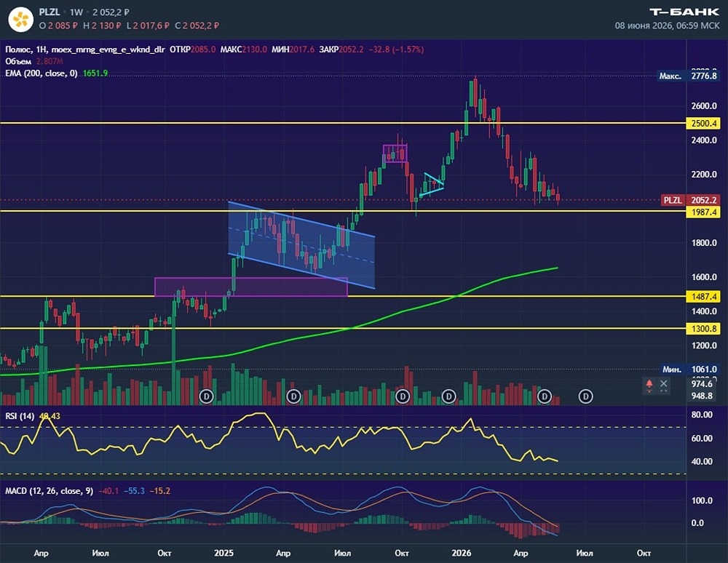Select the cyan triangle pattern drawing
This screenshot has height=563, width=728.
coord(432,185)
